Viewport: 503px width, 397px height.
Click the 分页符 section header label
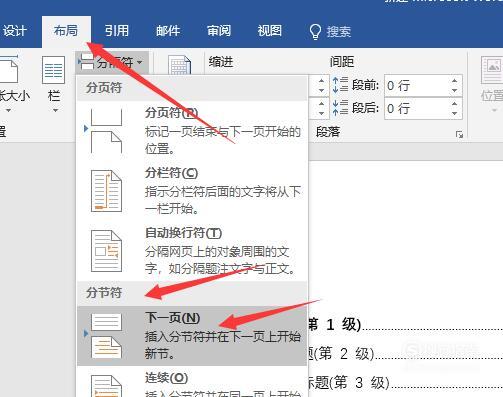[104, 88]
